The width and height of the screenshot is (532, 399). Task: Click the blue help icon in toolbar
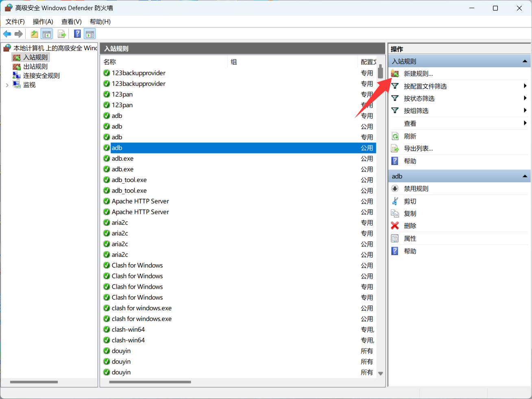point(77,34)
